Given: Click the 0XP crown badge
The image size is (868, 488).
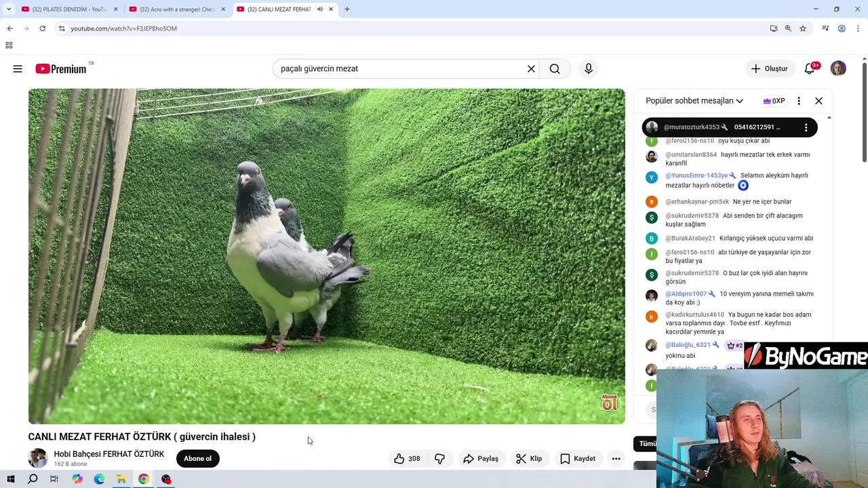Looking at the screenshot, I should [774, 101].
